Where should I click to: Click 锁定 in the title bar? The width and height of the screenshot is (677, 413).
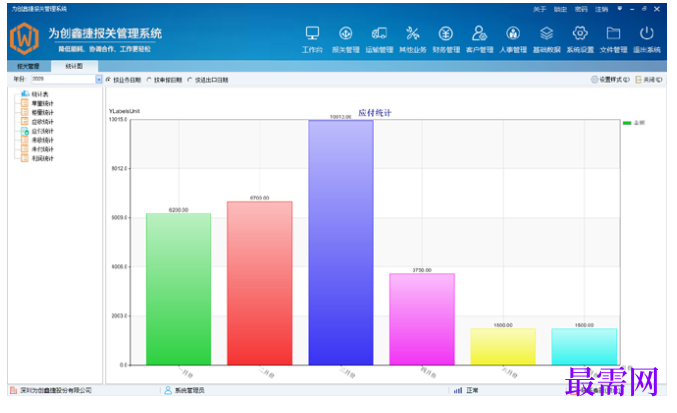click(560, 9)
